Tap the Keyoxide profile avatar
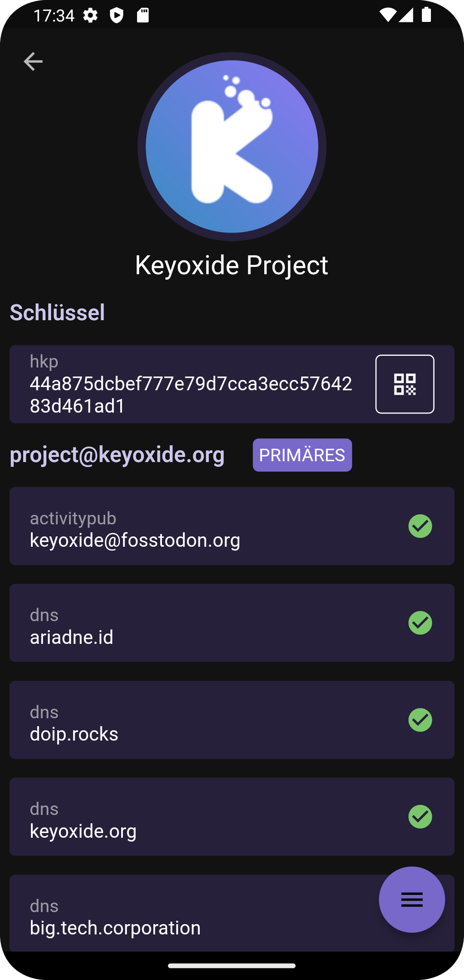The image size is (464, 980). [x=232, y=147]
